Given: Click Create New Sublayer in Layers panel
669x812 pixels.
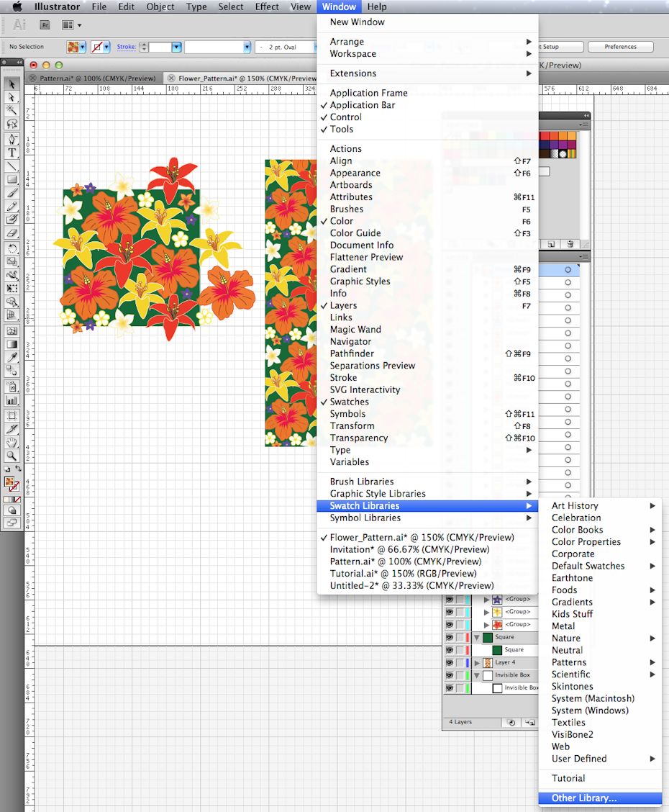Looking at the screenshot, I should click(x=529, y=722).
